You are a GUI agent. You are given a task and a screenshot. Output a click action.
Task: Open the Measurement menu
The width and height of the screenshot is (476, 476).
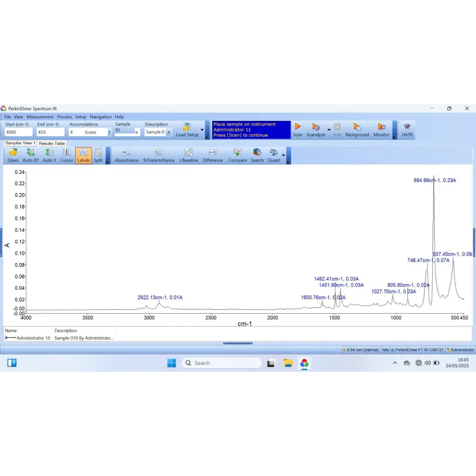coord(40,117)
